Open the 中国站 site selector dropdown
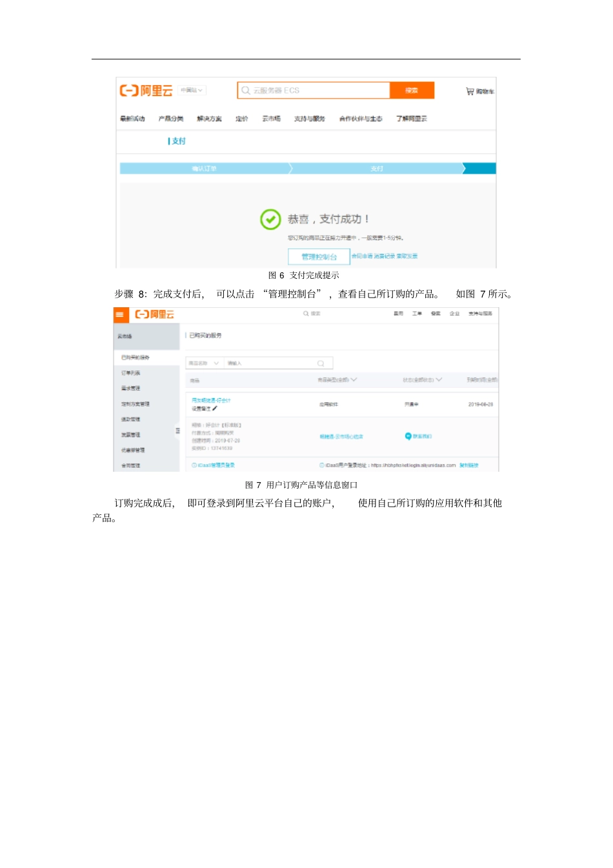The height and width of the screenshot is (868, 613). pyautogui.click(x=192, y=90)
